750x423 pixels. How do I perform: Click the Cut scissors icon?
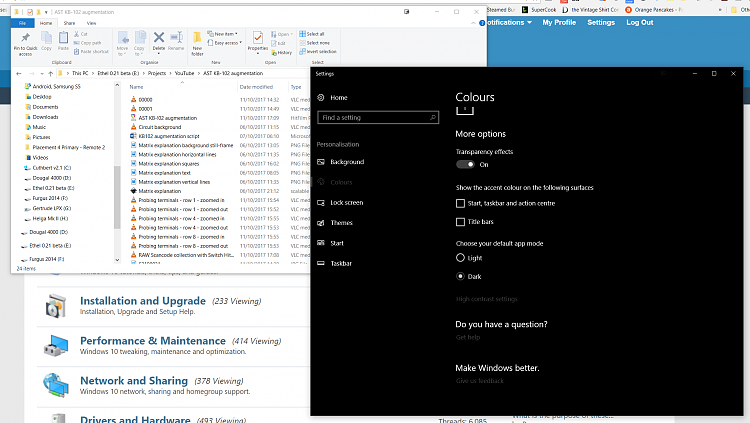(x=77, y=34)
